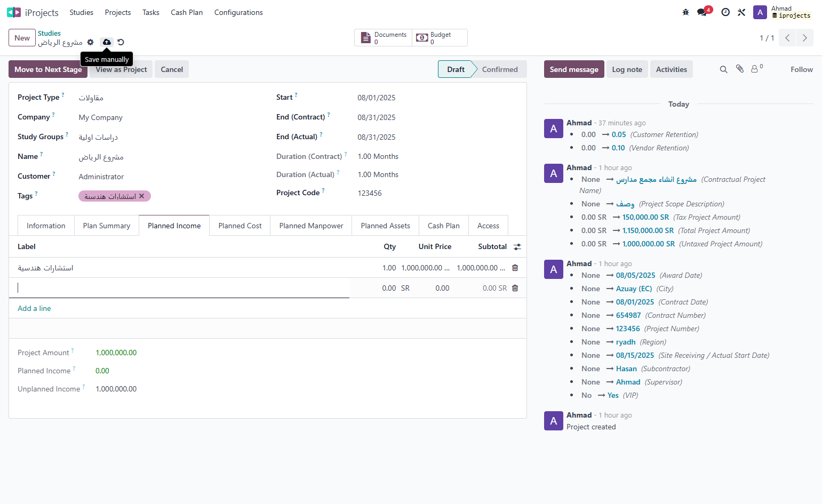Viewport: 822px width, 504px height.
Task: Select the Confirmed status stage
Action: click(x=500, y=69)
